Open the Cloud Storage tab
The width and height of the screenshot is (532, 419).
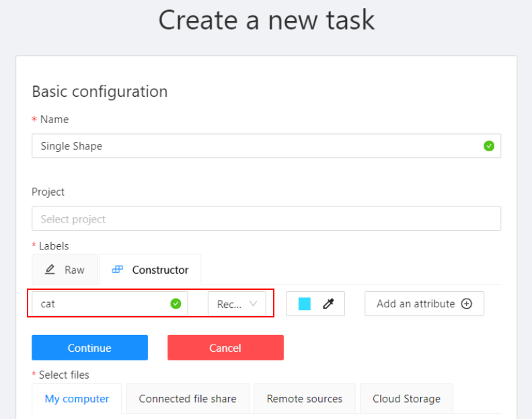(406, 399)
